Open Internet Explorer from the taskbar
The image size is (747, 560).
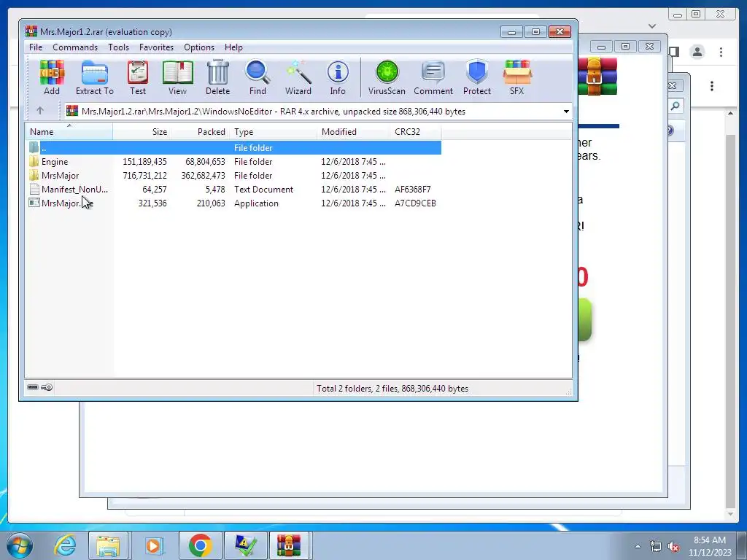65,545
